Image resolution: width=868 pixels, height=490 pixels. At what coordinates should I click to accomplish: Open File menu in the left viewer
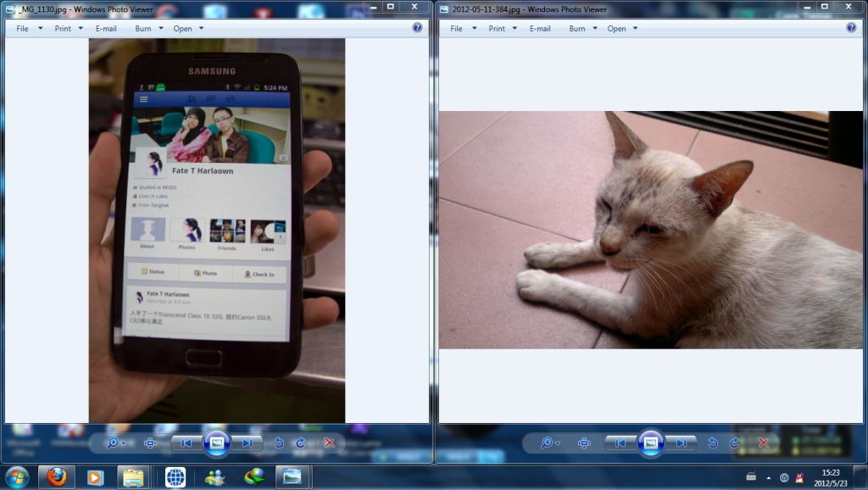click(x=23, y=28)
